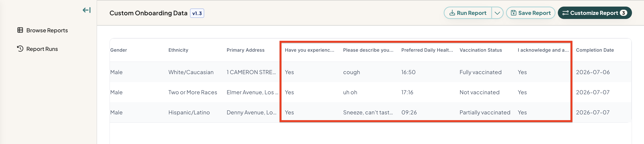
Task: Collapse the sidebar with arrow icon
Action: coord(87,10)
